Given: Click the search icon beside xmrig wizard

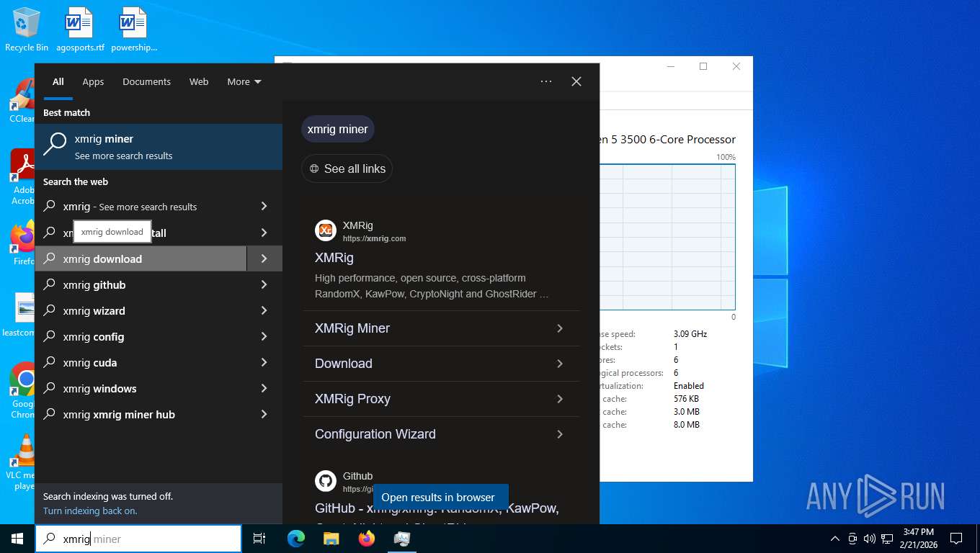Looking at the screenshot, I should pos(50,310).
